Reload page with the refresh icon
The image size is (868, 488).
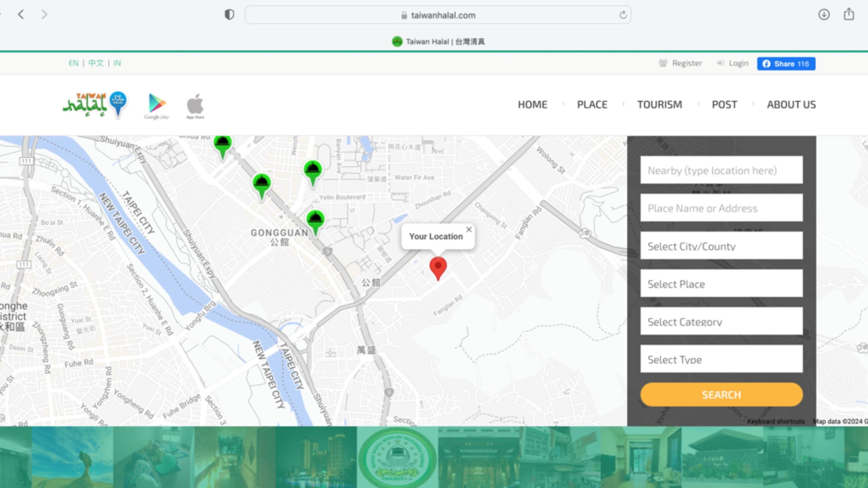point(623,15)
